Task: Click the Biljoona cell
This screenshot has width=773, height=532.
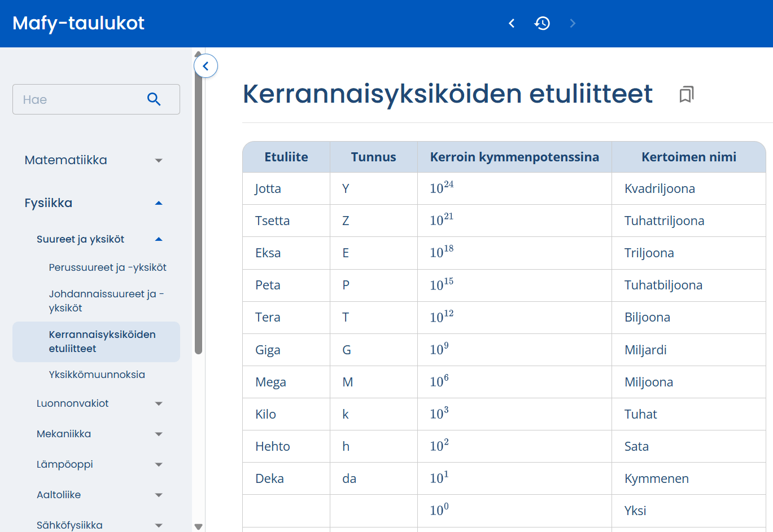Action: [689, 317]
